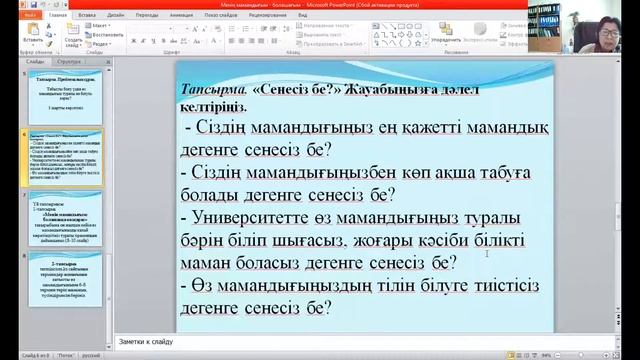This screenshot has height=360, width=640.
Task: Select the right arrow shape in gallery
Action: (401, 35)
